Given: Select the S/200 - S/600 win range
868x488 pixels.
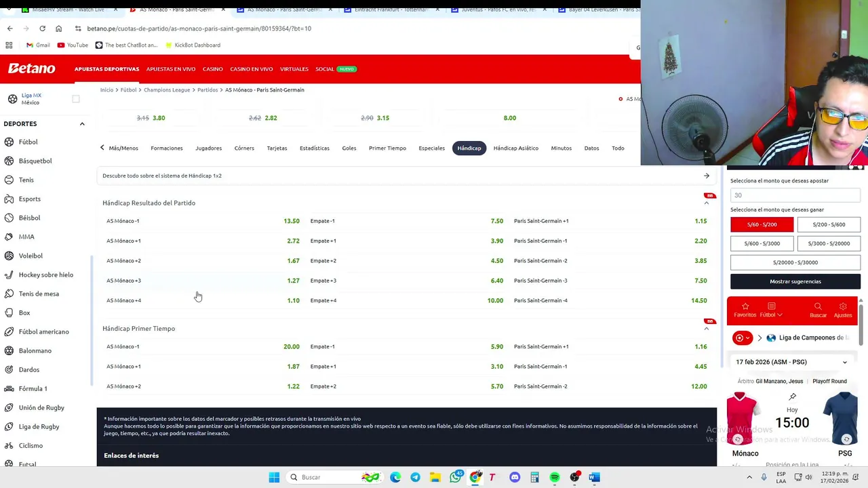Looking at the screenshot, I should pos(829,224).
